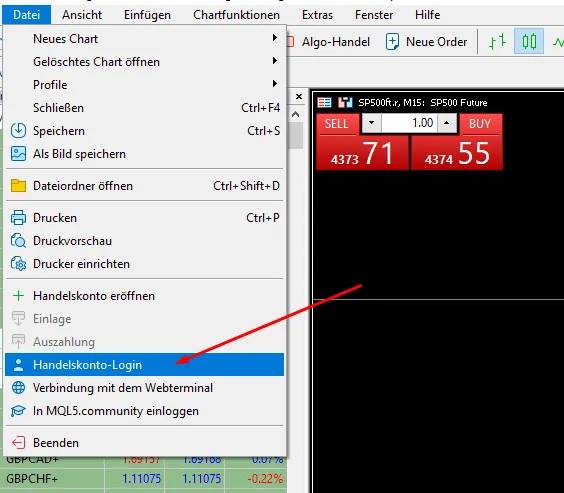Viewport: 564px width, 493px height.
Task: Click the buy price 4374 55
Action: click(x=457, y=153)
